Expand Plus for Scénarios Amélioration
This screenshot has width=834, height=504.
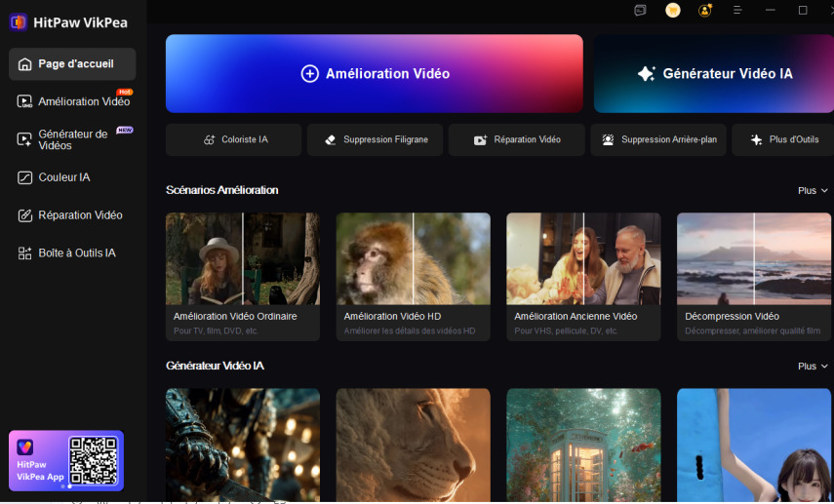pos(813,191)
